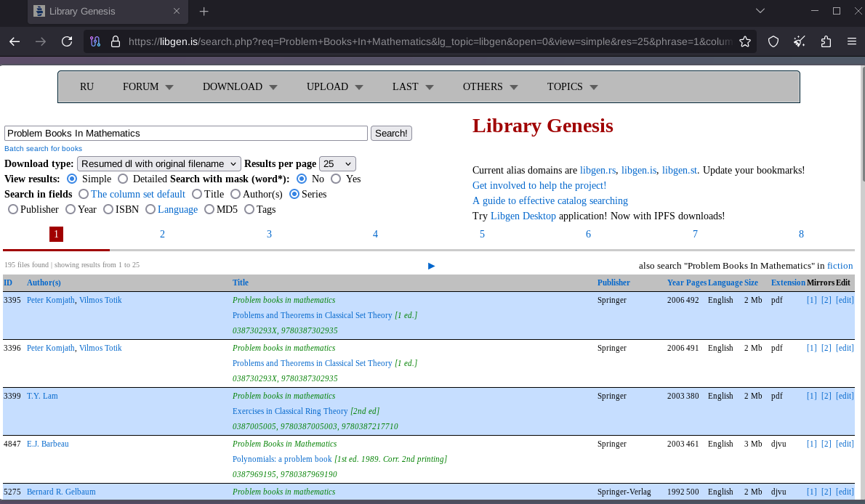Click the search query input field
865x504 pixels.
[186, 134]
